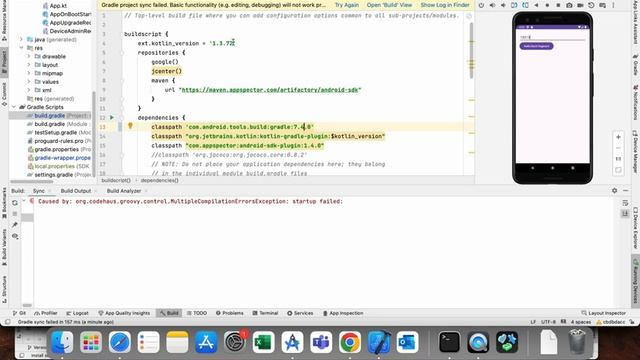Click the Build panel settings gear
Viewport: 640px width, 360px height.
click(x=615, y=191)
